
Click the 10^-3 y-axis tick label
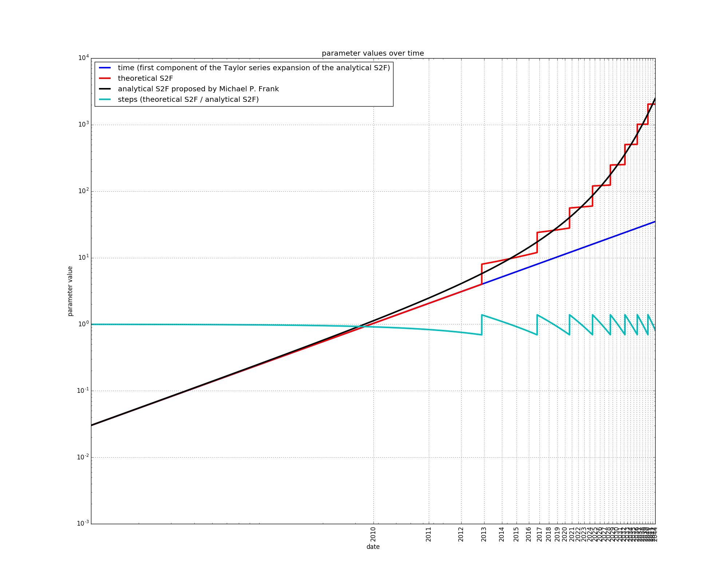tap(83, 523)
